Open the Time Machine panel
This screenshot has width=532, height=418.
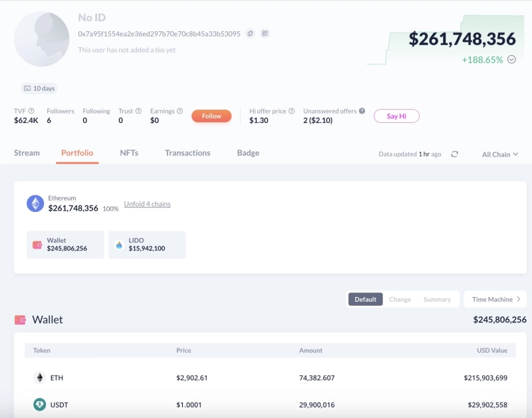click(x=495, y=299)
